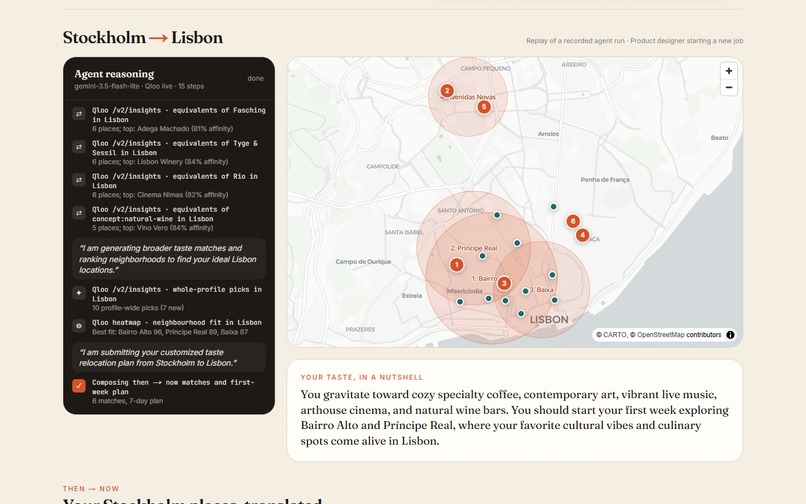Image resolution: width=806 pixels, height=504 pixels.
Task: Select step 'equivalents of Rio in Lisbon'
Action: tap(169, 185)
